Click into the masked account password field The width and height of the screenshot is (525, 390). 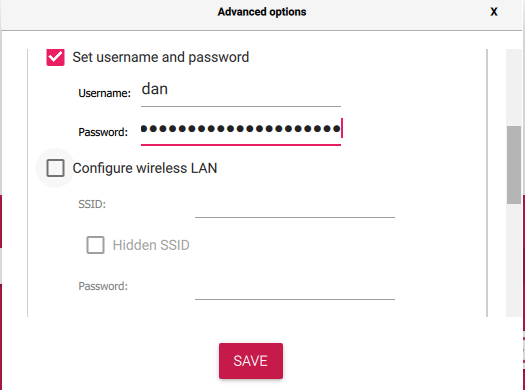(x=241, y=131)
